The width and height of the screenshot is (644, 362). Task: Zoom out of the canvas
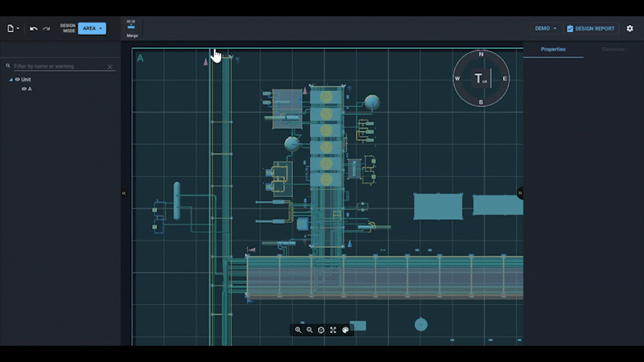click(x=310, y=330)
